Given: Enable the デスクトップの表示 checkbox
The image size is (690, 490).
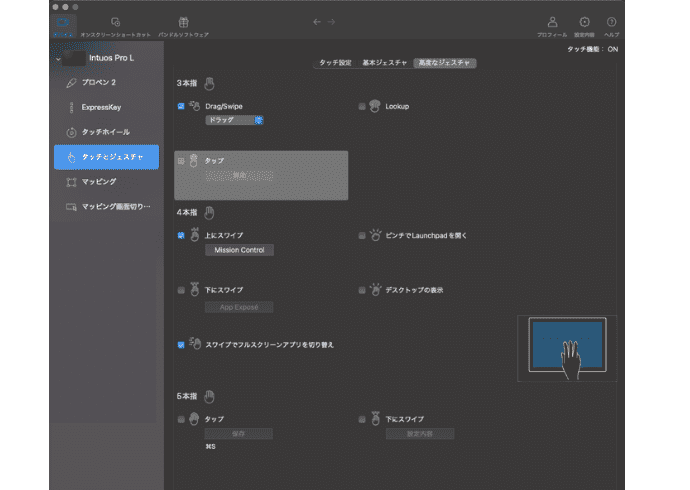Looking at the screenshot, I should tap(362, 290).
